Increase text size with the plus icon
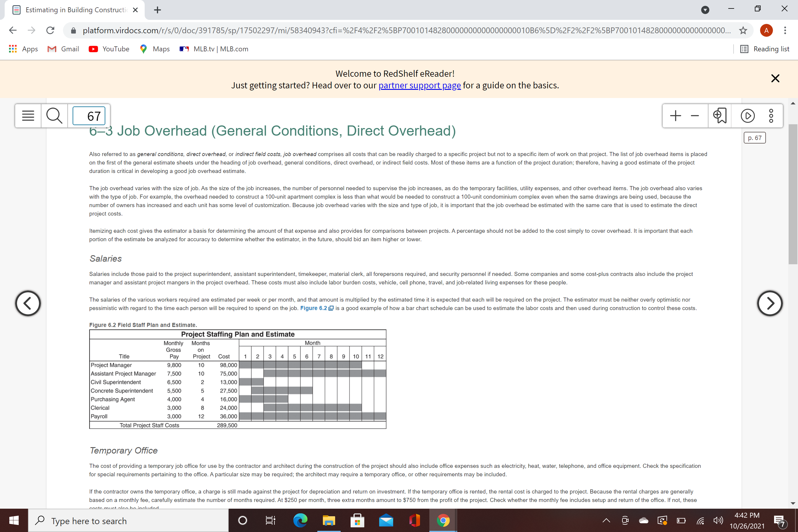This screenshot has width=798, height=532. (x=675, y=116)
